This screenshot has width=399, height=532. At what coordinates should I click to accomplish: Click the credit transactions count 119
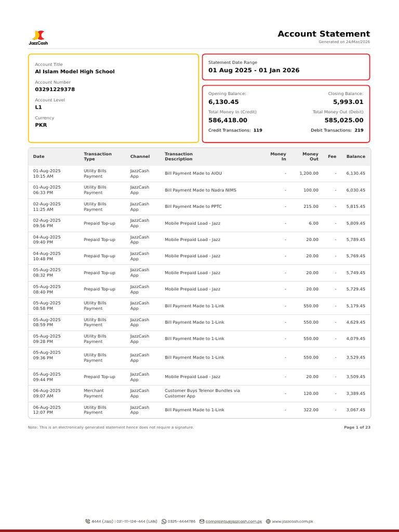tap(258, 130)
